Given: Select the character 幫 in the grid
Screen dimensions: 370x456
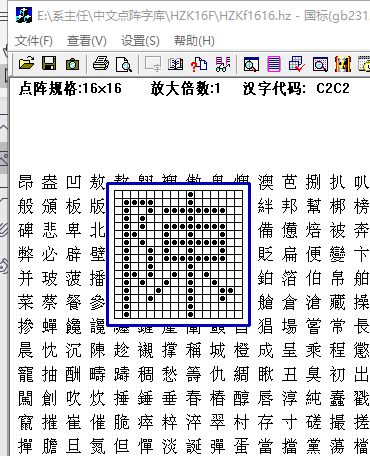Looking at the screenshot, I should tap(314, 206).
